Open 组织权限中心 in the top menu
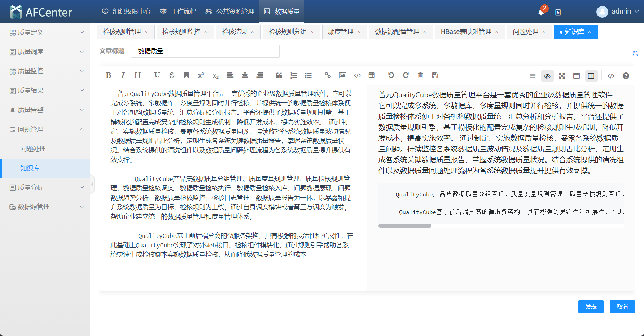The image size is (644, 336). pos(126,12)
